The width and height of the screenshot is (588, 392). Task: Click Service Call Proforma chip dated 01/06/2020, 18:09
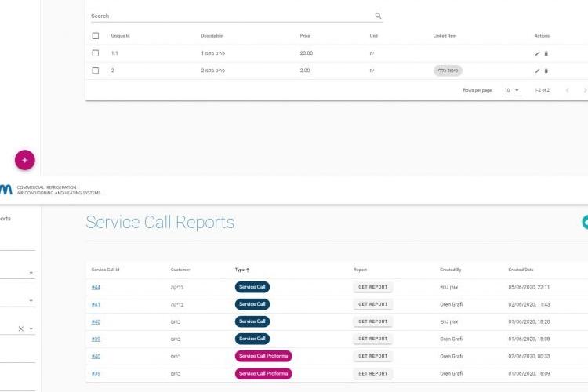pyautogui.click(x=263, y=374)
